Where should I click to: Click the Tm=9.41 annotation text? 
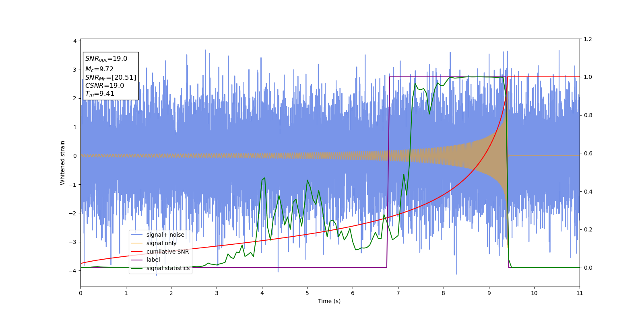(x=100, y=94)
